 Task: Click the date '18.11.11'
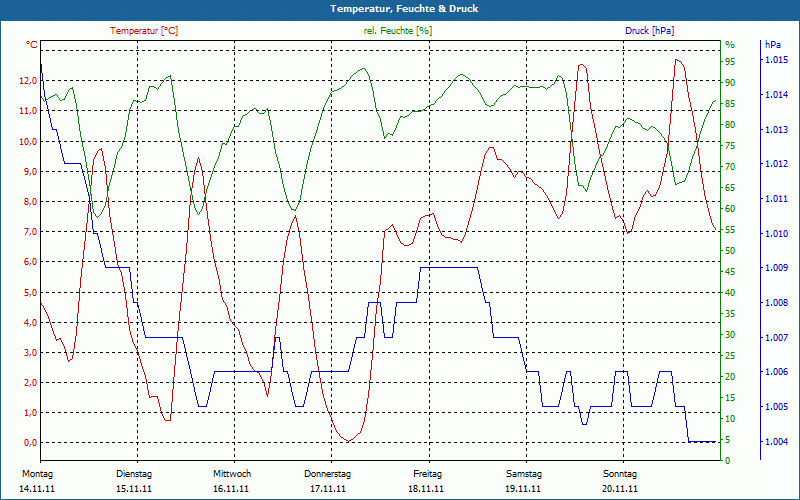point(426,489)
